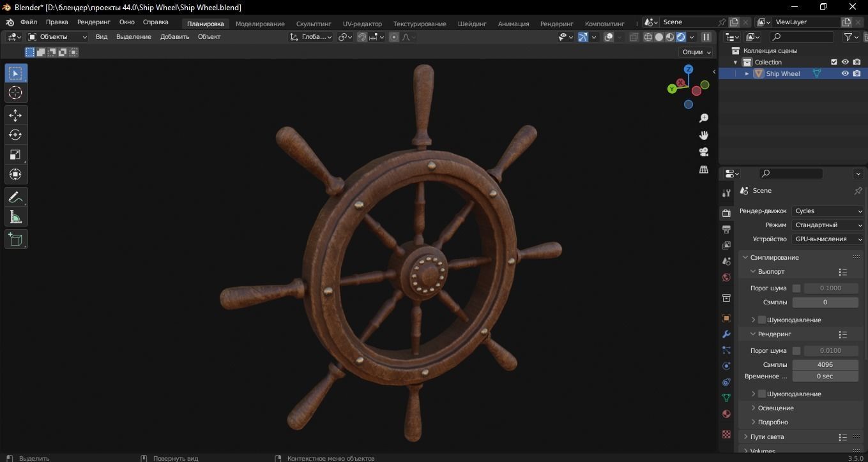
Task: Switch to material preview shading
Action: [670, 37]
